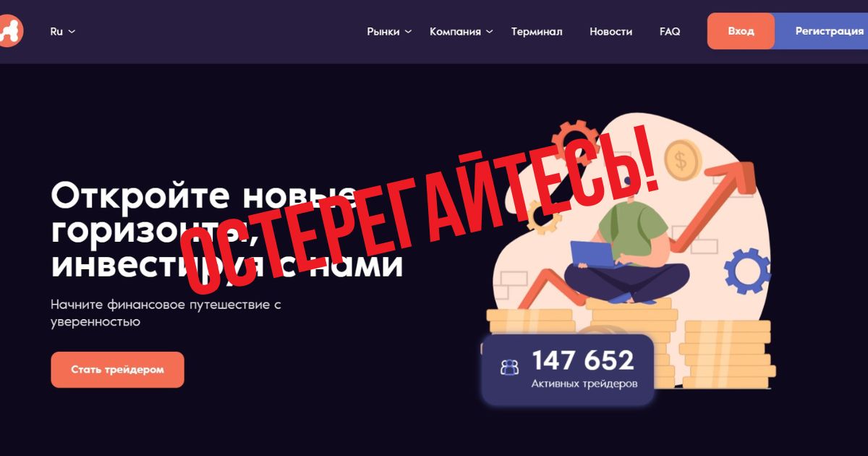Open the Терминал page
This screenshot has width=868, height=456.
point(537,31)
